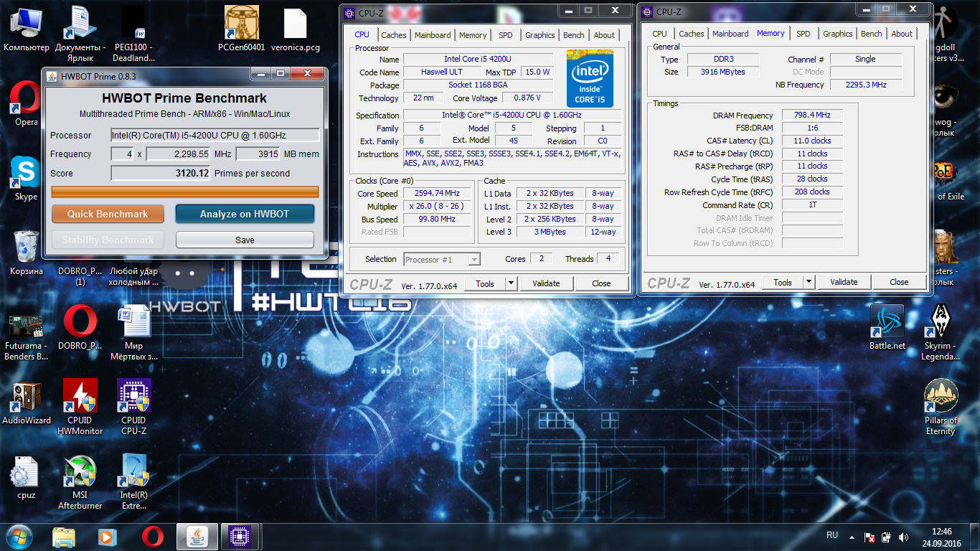Expand the Tools dropdown arrow in left CPU-Z

(511, 283)
